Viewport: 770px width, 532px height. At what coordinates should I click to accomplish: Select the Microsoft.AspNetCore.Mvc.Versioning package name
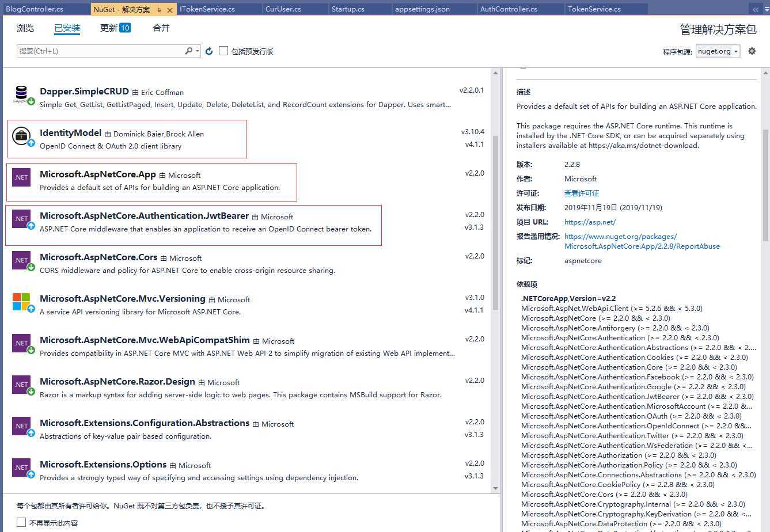point(123,299)
